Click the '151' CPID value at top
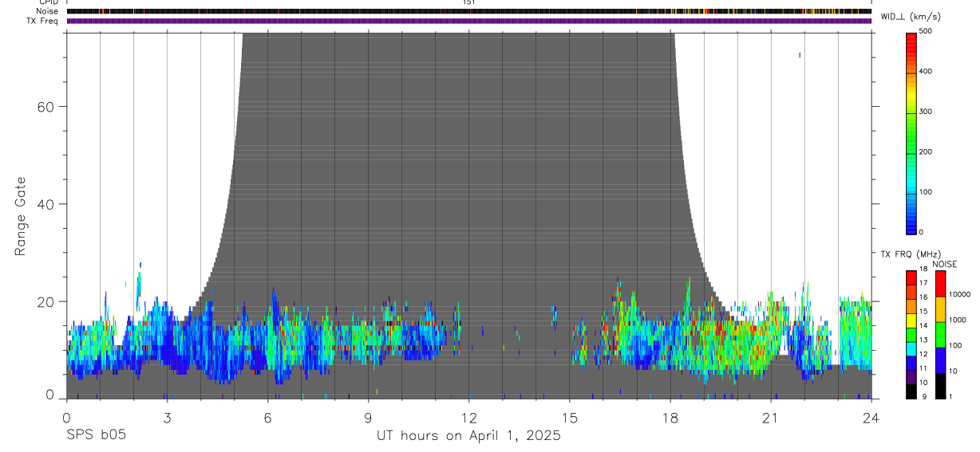 pyautogui.click(x=468, y=2)
